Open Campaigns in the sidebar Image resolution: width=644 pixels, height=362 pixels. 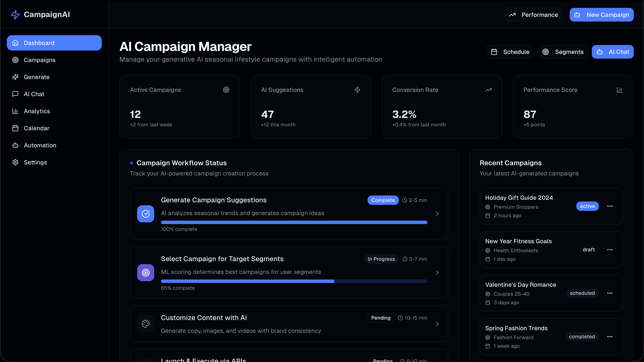coord(39,60)
